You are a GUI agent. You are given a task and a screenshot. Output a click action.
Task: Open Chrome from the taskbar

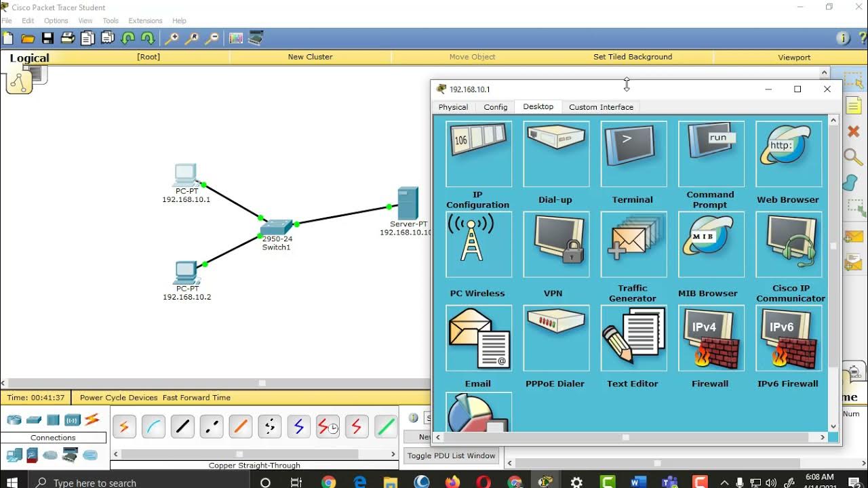[328, 483]
